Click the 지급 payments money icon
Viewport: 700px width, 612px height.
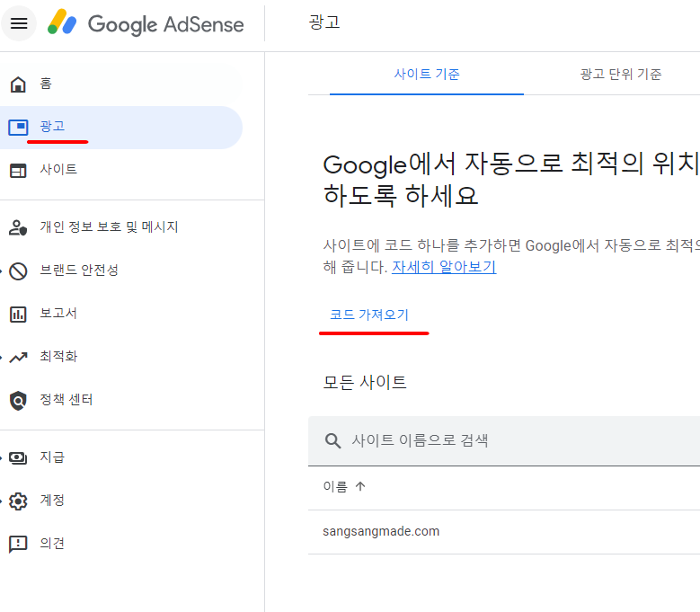click(18, 458)
